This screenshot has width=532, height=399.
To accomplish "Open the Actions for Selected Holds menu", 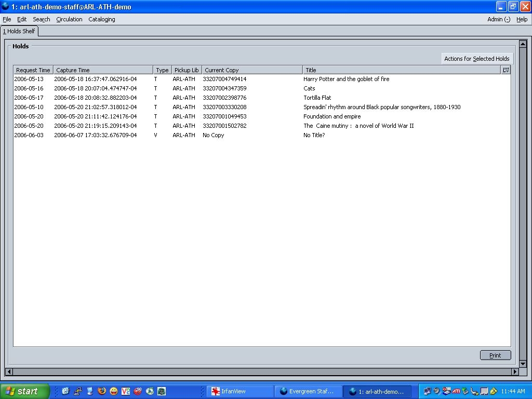I will click(476, 59).
